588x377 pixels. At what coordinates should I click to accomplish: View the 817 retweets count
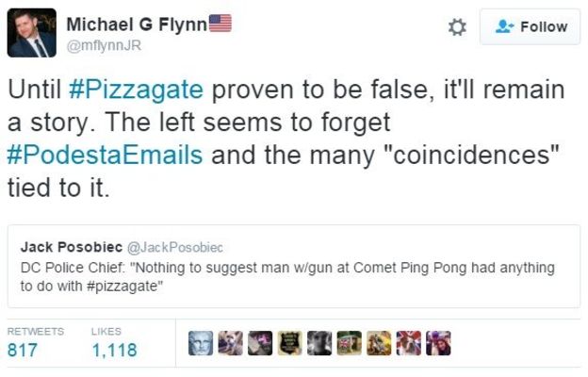pyautogui.click(x=23, y=351)
